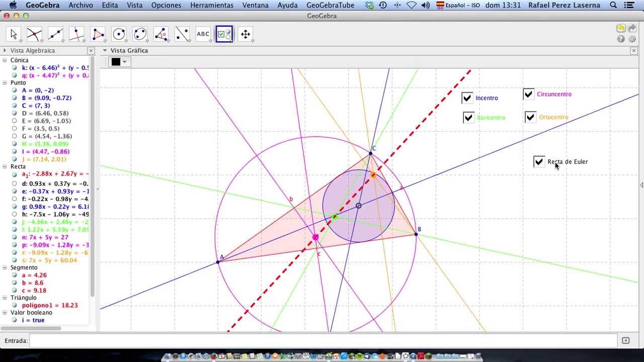
Task: Uncheck the Ortocentro checkbox
Action: click(x=530, y=117)
